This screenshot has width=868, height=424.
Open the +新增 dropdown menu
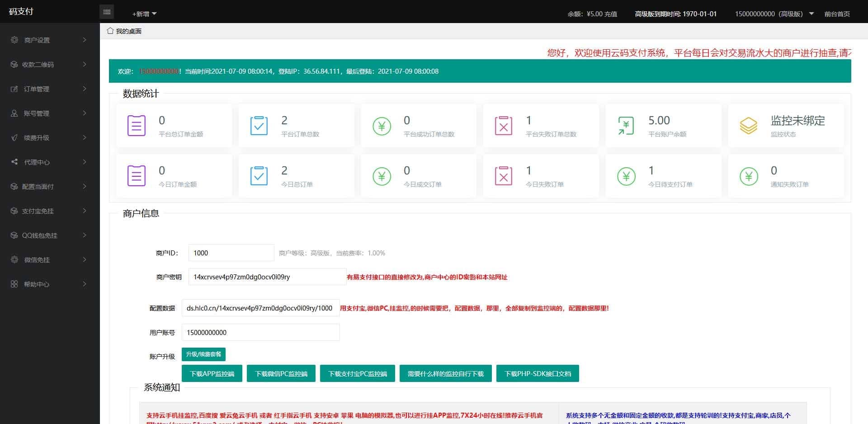[x=144, y=14]
